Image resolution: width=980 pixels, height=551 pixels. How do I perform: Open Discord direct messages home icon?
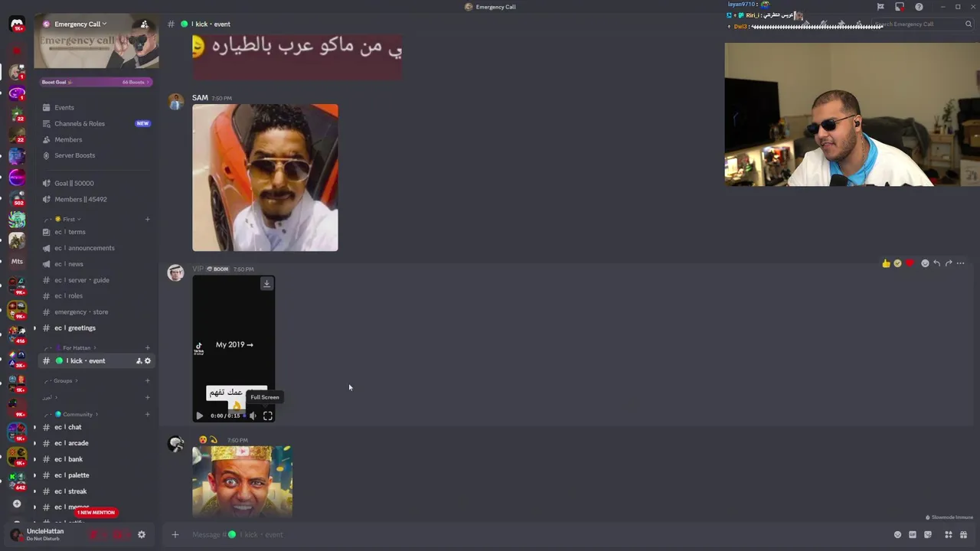click(x=17, y=24)
